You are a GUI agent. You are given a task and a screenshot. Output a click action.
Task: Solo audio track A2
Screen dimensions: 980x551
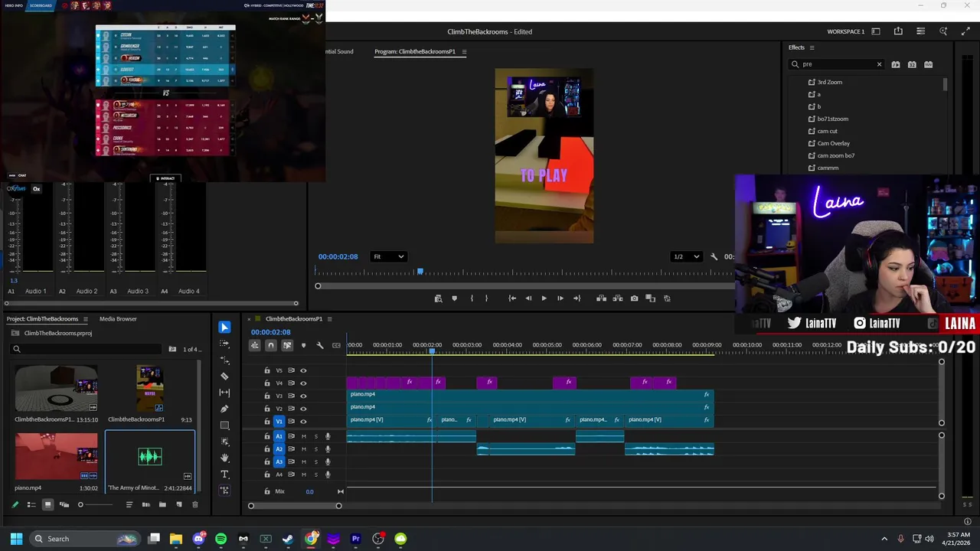(315, 449)
